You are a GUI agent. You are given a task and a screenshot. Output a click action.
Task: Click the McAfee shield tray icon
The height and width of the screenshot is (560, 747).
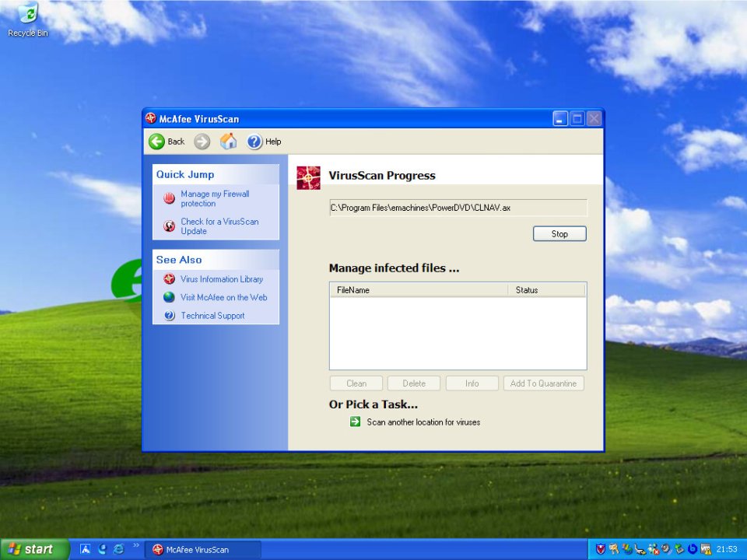coord(600,549)
